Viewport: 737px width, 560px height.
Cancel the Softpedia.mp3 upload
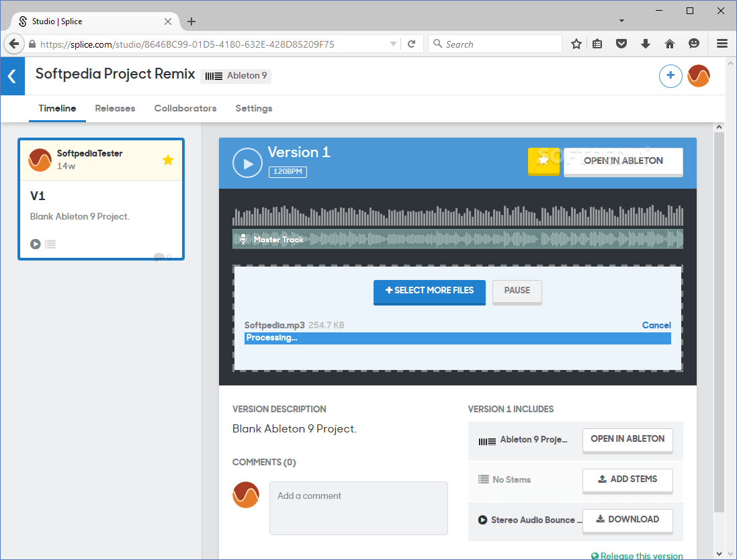656,325
